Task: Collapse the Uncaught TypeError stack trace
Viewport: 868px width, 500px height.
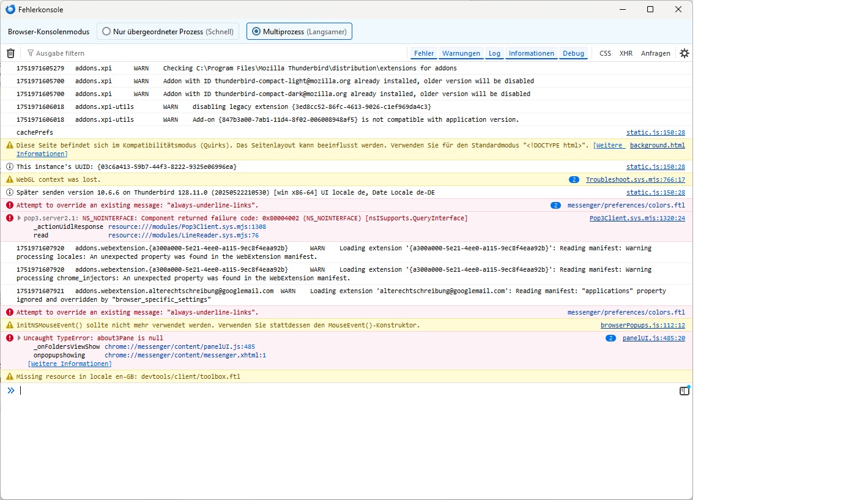Action: pyautogui.click(x=19, y=338)
